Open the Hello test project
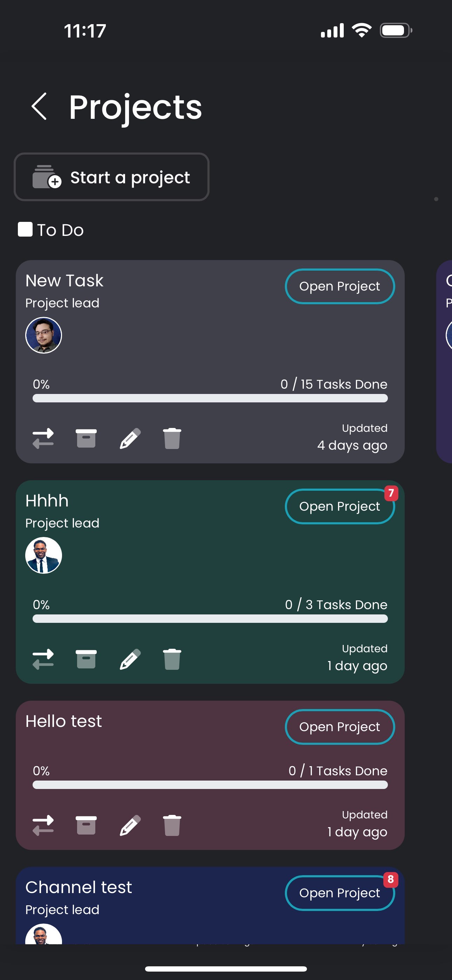Screen dimensions: 452x980 point(340,727)
